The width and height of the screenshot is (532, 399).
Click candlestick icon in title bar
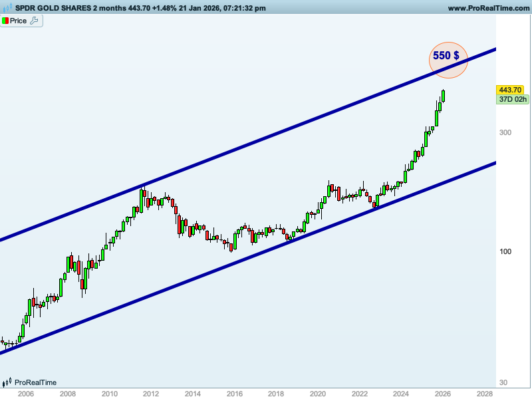(x=7, y=8)
